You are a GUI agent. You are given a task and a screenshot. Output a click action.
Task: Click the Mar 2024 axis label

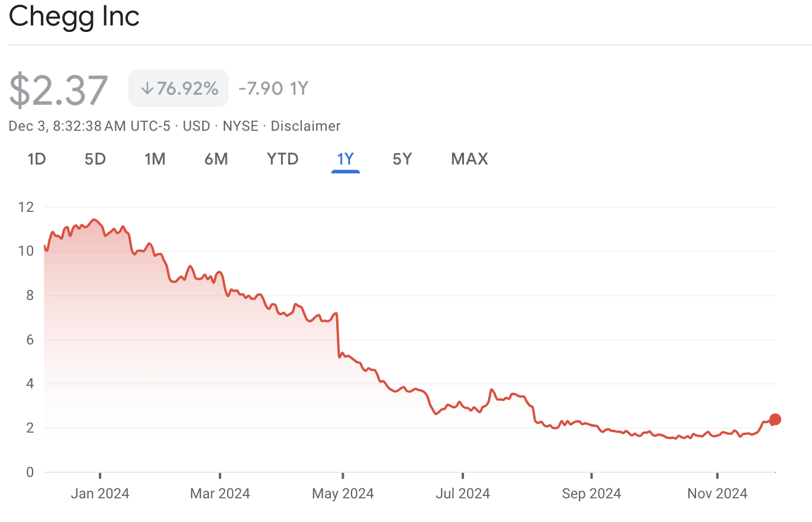[x=220, y=493]
